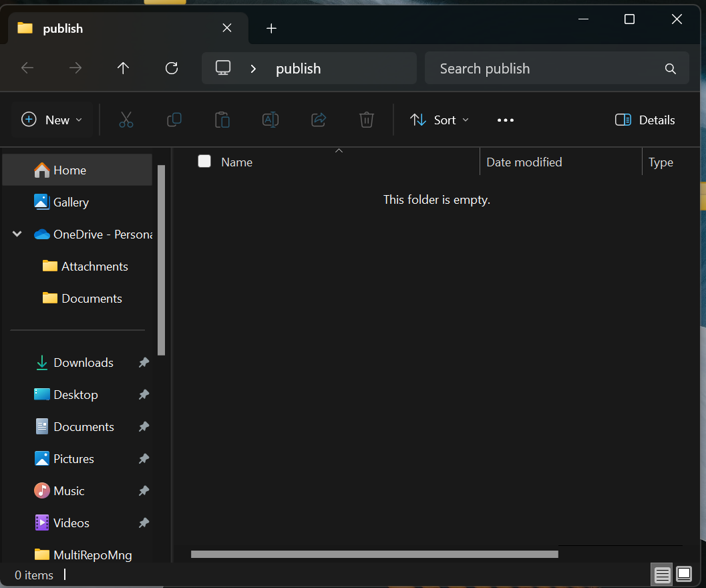Click the horizontal scrollbar at the bottom
706x588 pixels.
point(374,554)
